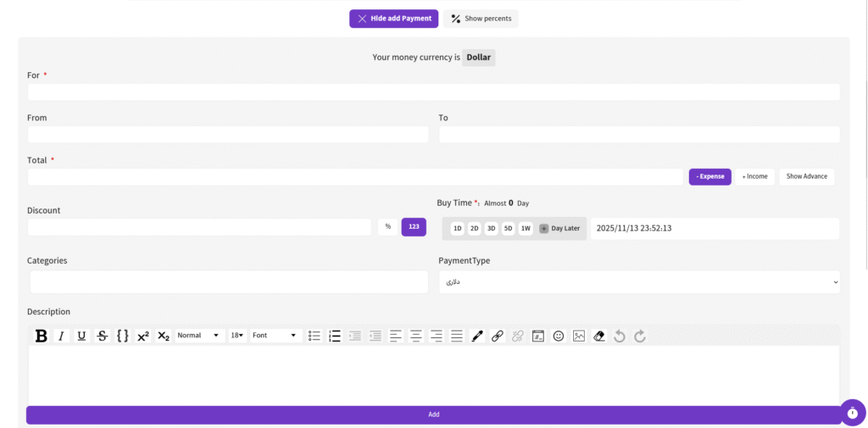Click the eraser clear formatting icon

(599, 336)
